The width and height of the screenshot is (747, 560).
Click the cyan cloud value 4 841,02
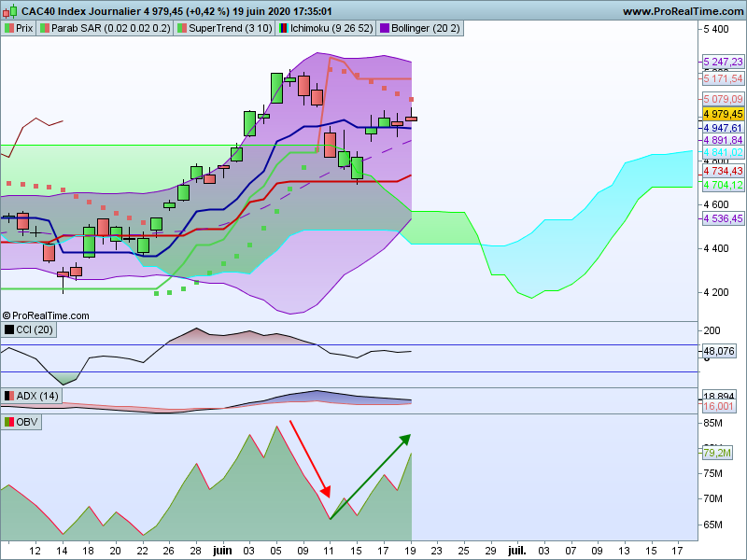coord(723,152)
